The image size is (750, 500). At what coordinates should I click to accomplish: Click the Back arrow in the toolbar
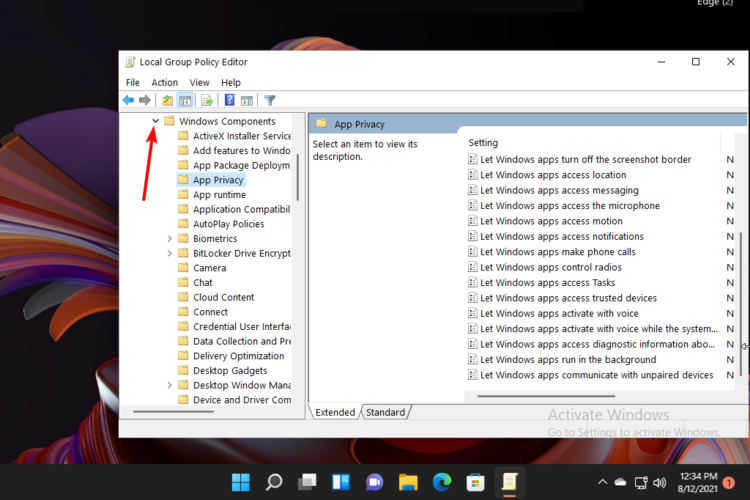(x=128, y=100)
